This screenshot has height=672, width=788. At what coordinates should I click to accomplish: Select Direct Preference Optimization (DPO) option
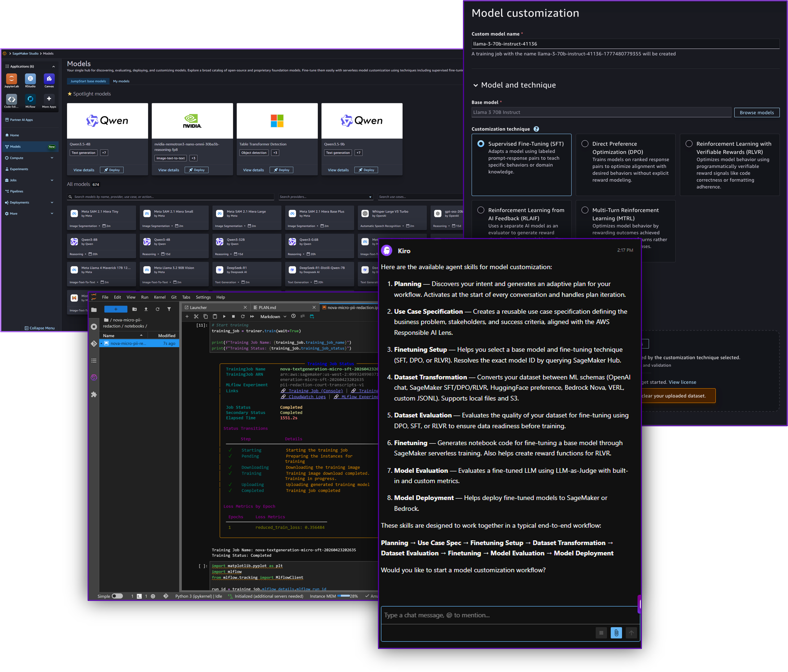pyautogui.click(x=585, y=144)
